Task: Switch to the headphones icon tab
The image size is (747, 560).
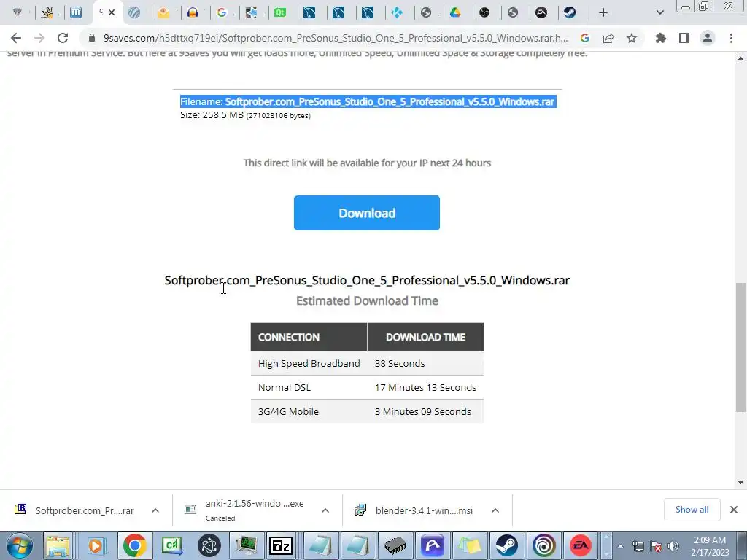Action: (193, 13)
